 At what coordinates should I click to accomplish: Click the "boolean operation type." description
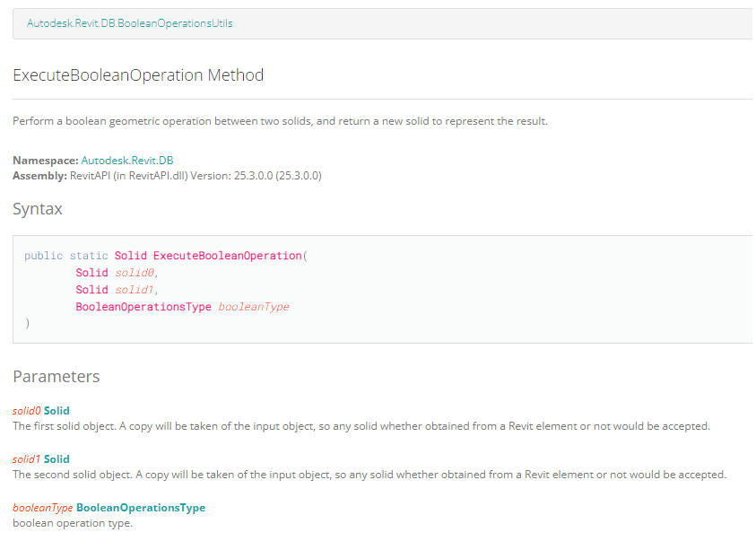coord(73,523)
